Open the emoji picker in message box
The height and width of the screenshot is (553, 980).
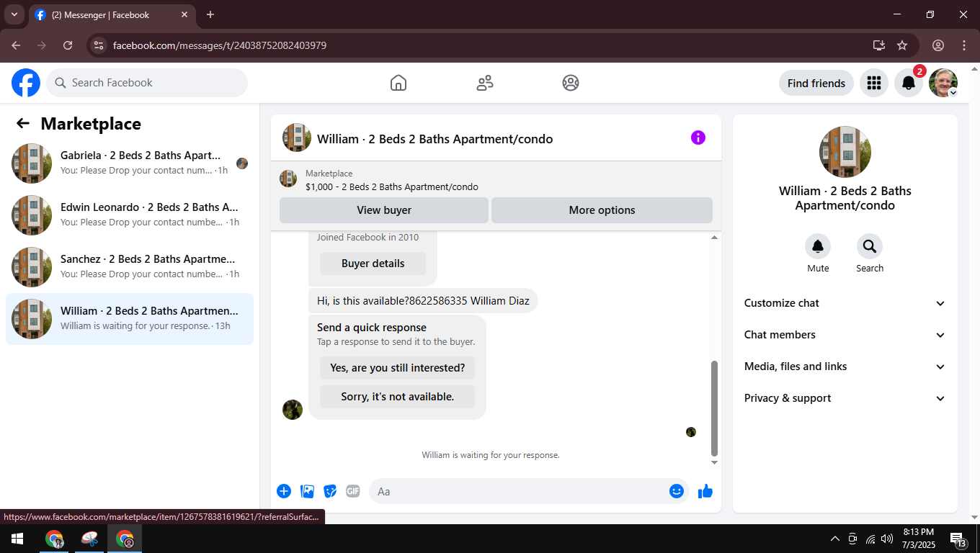(x=676, y=491)
